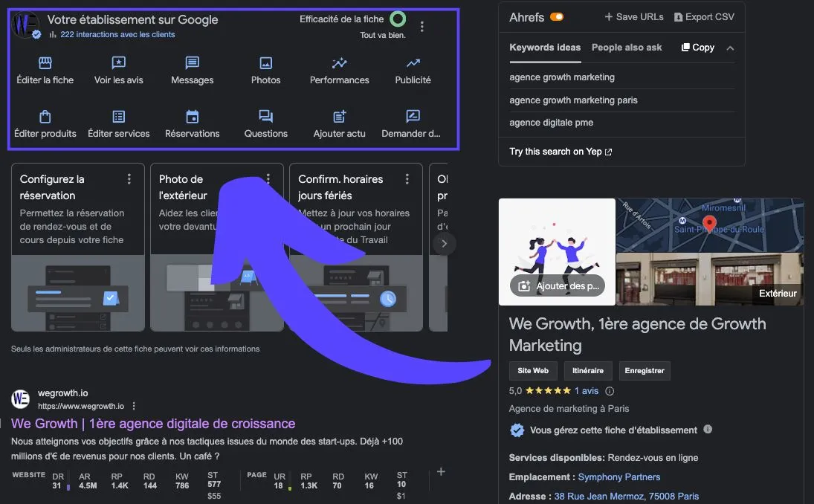Open the Photos shortcut
Screen dimensions: 814x504
point(266,71)
